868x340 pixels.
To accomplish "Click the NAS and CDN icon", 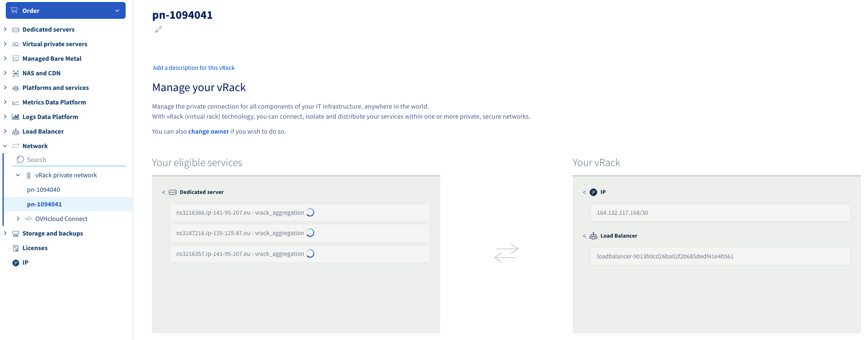I will click(16, 73).
